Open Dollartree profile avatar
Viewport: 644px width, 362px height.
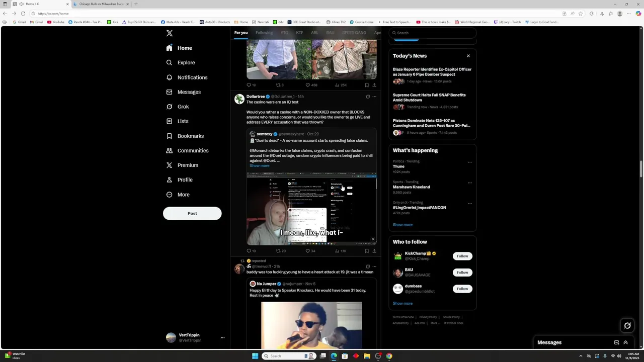pyautogui.click(x=239, y=99)
